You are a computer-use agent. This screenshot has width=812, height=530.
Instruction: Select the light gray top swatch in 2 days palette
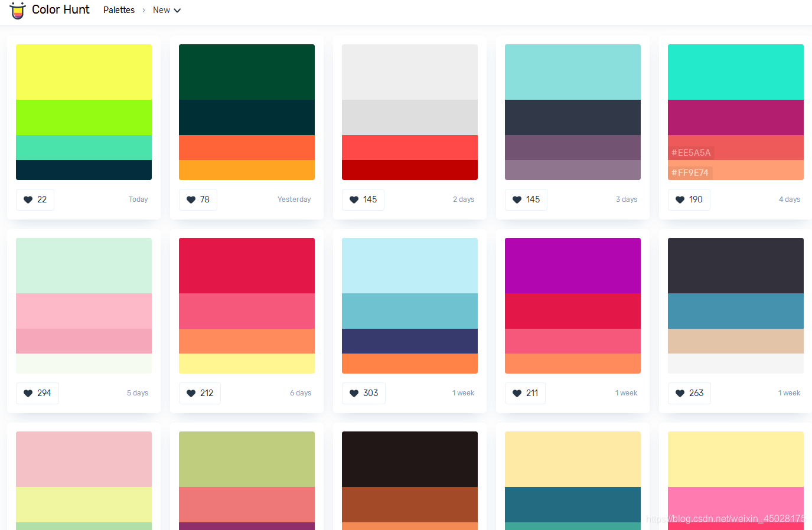(410, 72)
